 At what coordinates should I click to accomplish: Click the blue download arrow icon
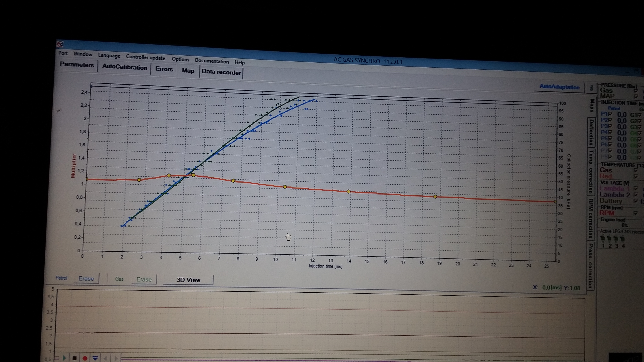(95, 358)
